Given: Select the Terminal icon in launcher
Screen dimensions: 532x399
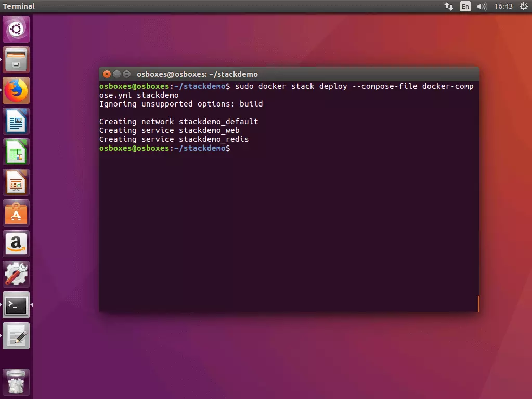Looking at the screenshot, I should (x=16, y=305).
